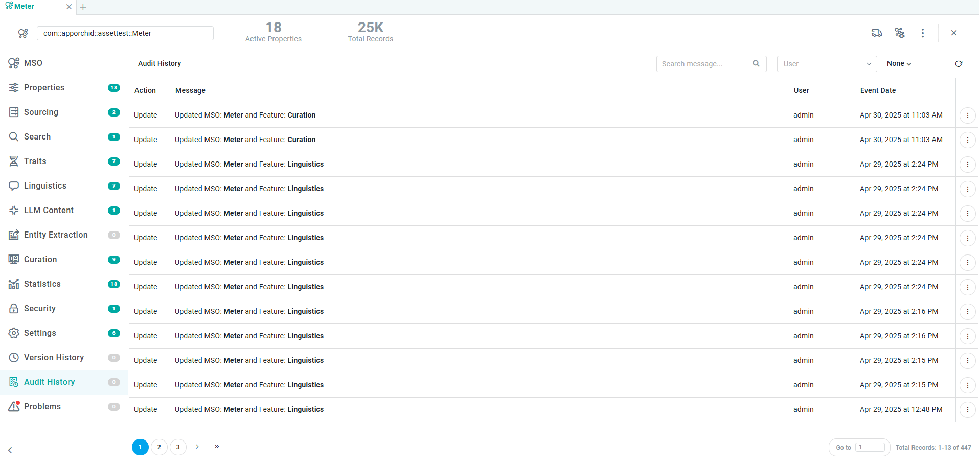Open a new tab with plus button
The height and width of the screenshot is (464, 980).
[x=83, y=7]
